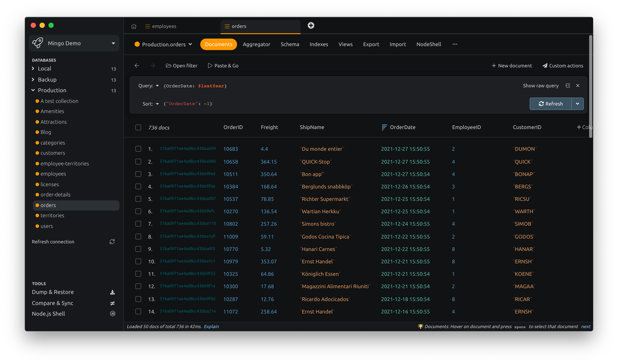Click the orange dot beside Production.orders
Screen dimensions: 618x364
(x=137, y=44)
